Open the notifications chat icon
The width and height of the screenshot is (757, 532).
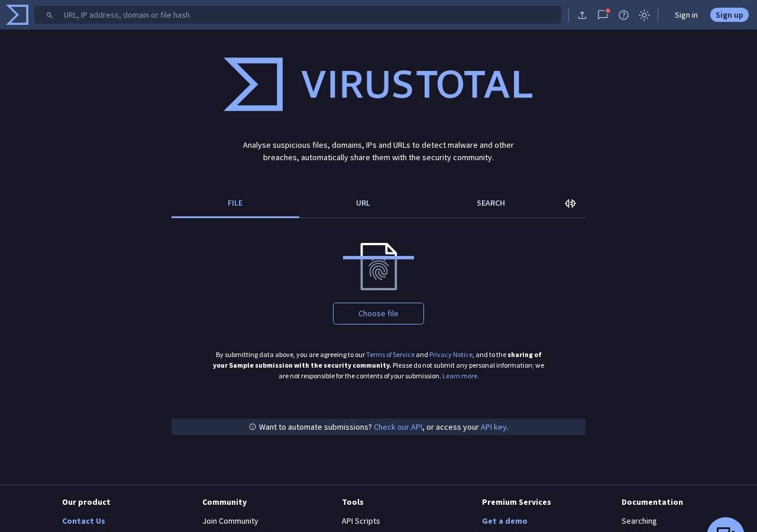[x=603, y=15]
